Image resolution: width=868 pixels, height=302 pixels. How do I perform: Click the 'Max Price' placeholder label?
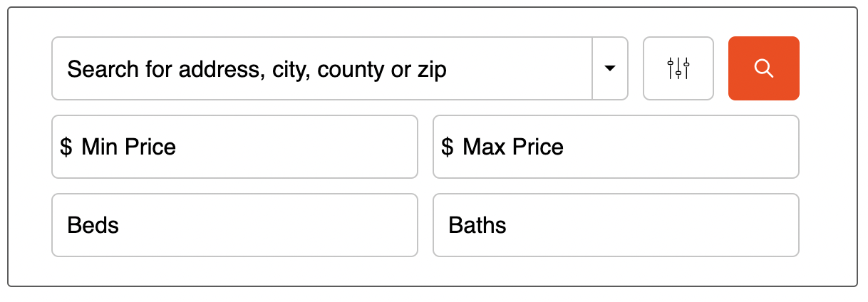tap(513, 147)
